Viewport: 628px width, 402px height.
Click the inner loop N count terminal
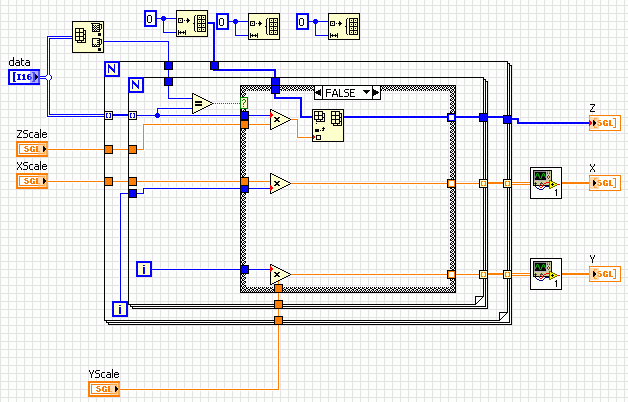point(136,85)
